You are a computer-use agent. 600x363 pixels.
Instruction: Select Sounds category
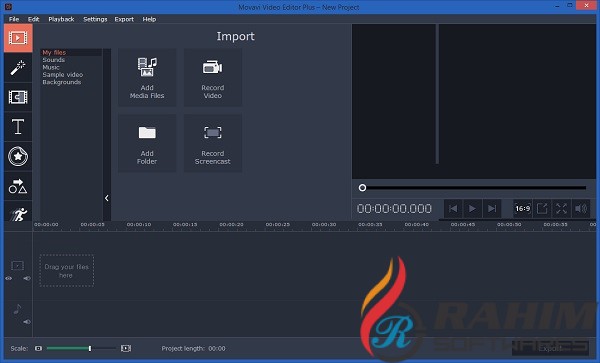(54, 60)
